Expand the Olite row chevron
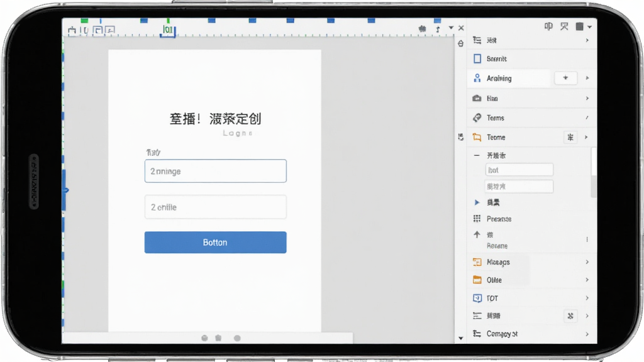This screenshot has height=362, width=644. (x=587, y=280)
